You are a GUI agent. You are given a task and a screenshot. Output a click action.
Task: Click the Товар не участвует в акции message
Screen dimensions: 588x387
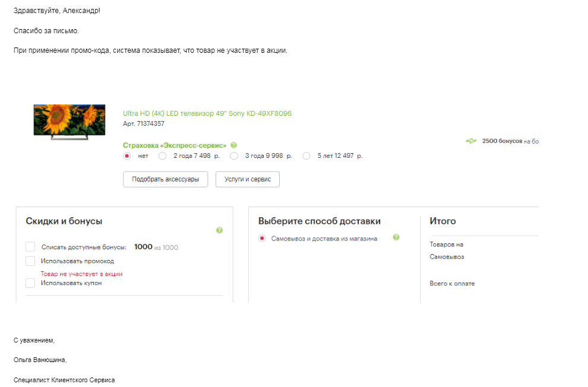81,274
